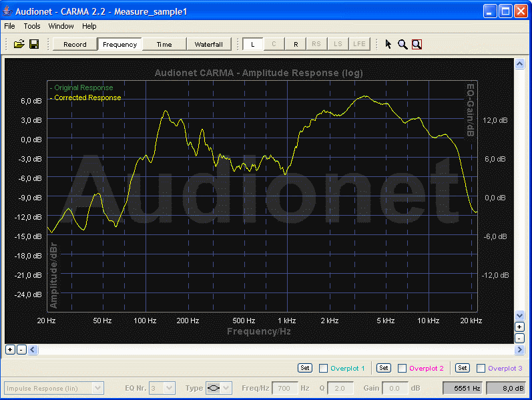The width and height of the screenshot is (532, 400).
Task: Click the Gain input field
Action: [x=395, y=388]
